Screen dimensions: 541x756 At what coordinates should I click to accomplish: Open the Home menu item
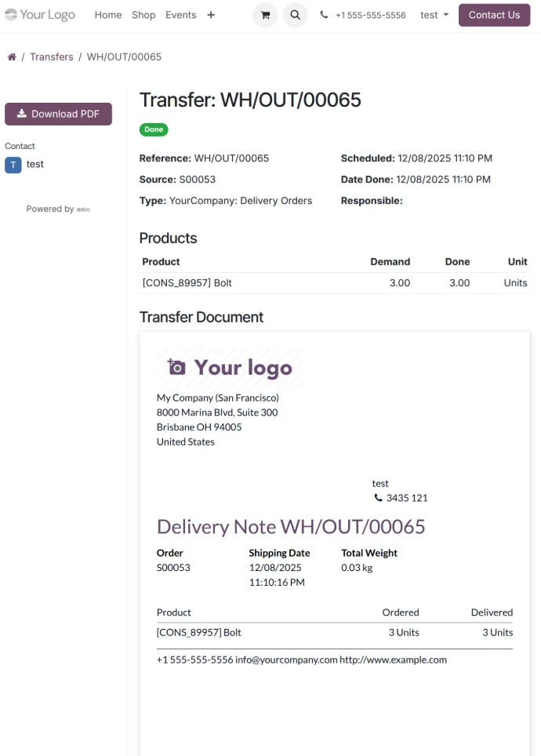108,15
